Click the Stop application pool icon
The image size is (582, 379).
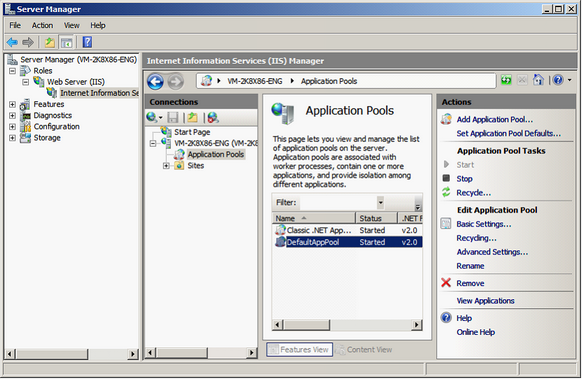[x=446, y=178]
